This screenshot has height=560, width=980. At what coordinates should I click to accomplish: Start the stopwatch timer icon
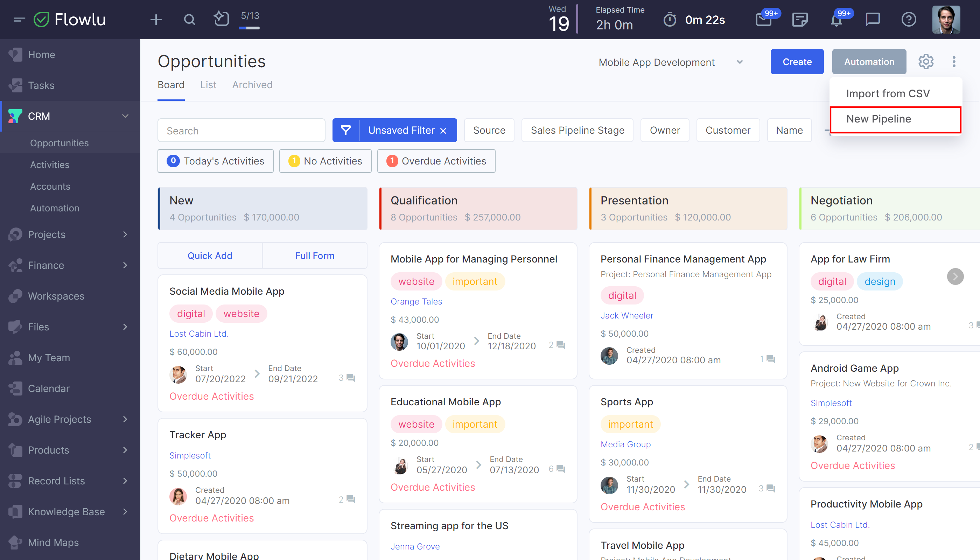670,19
